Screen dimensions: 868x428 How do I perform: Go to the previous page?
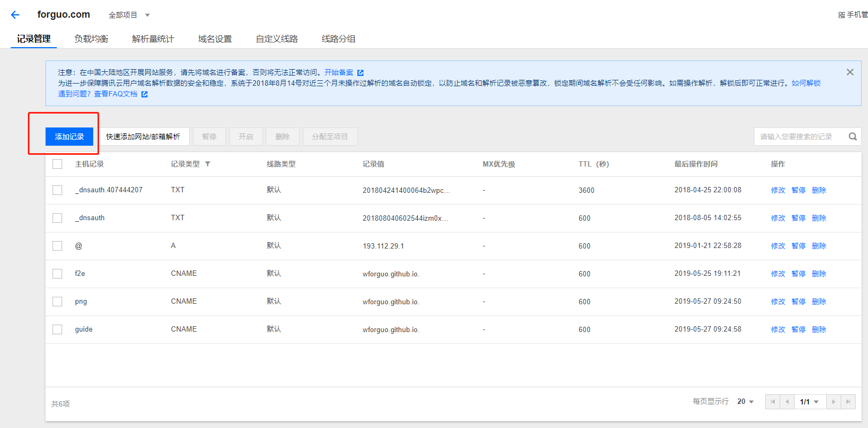click(787, 402)
